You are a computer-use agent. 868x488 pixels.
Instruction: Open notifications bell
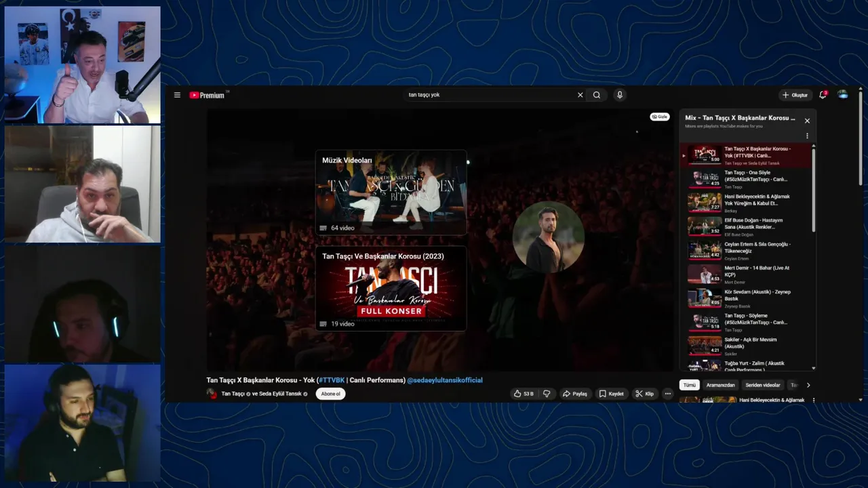pos(823,95)
